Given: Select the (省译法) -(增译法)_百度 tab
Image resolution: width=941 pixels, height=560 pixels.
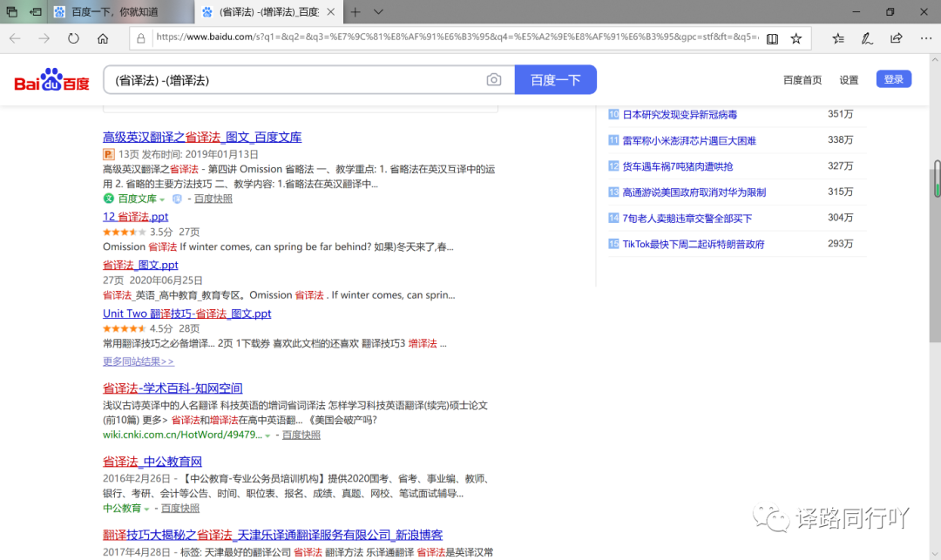Looking at the screenshot, I should click(269, 12).
